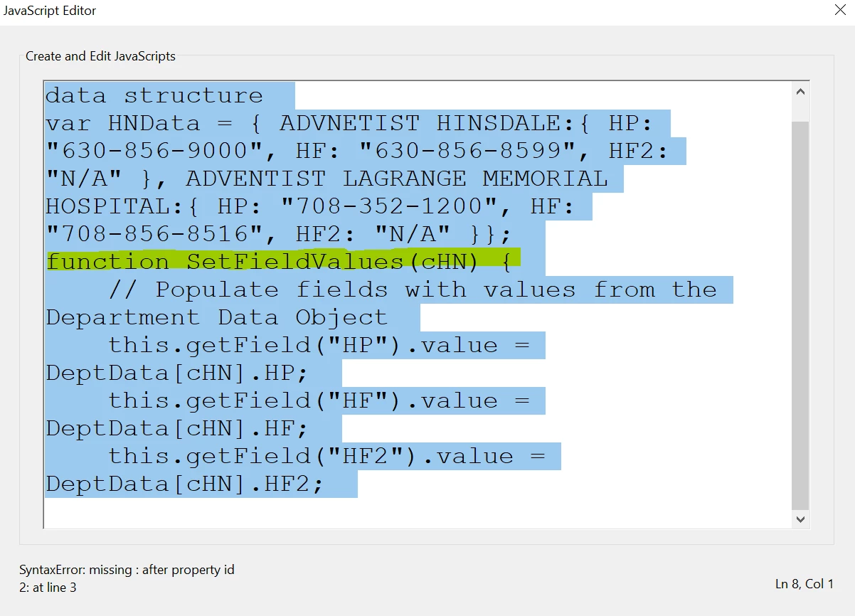Image resolution: width=855 pixels, height=616 pixels.
Task: Click the 'Ln 8, Col 1' cursor position indicator
Action: click(804, 584)
